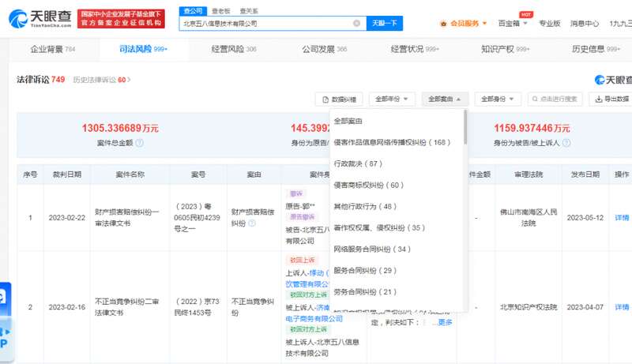Select the 查关系 search tab
The image size is (632, 364).
pos(249,11)
